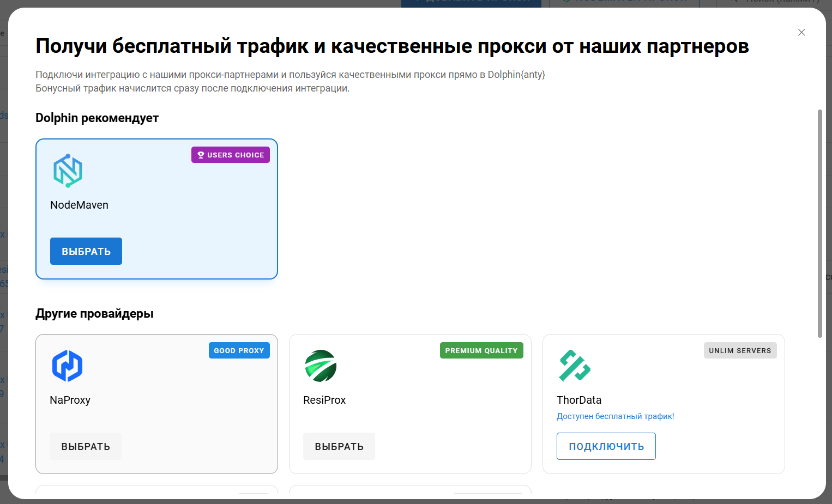Click the 'Доступен бесплатный трафик!' link
832x504 pixels.
tap(615, 416)
